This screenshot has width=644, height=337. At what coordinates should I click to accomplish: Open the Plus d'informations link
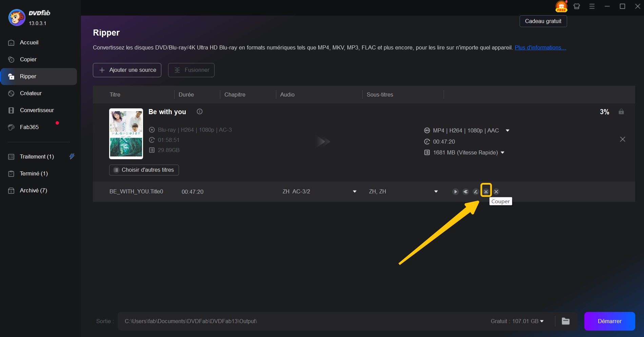(x=540, y=48)
